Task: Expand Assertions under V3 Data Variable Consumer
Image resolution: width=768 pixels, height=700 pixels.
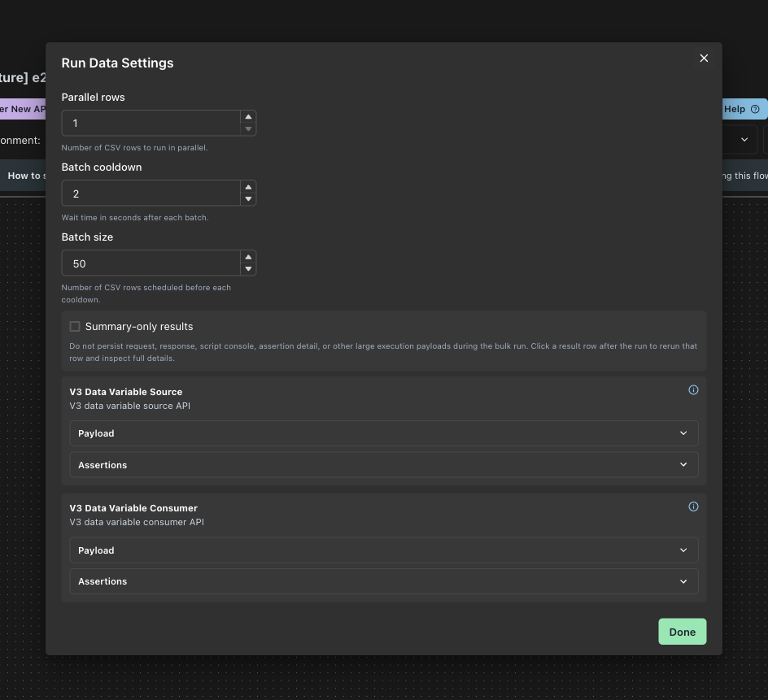Action: (384, 581)
